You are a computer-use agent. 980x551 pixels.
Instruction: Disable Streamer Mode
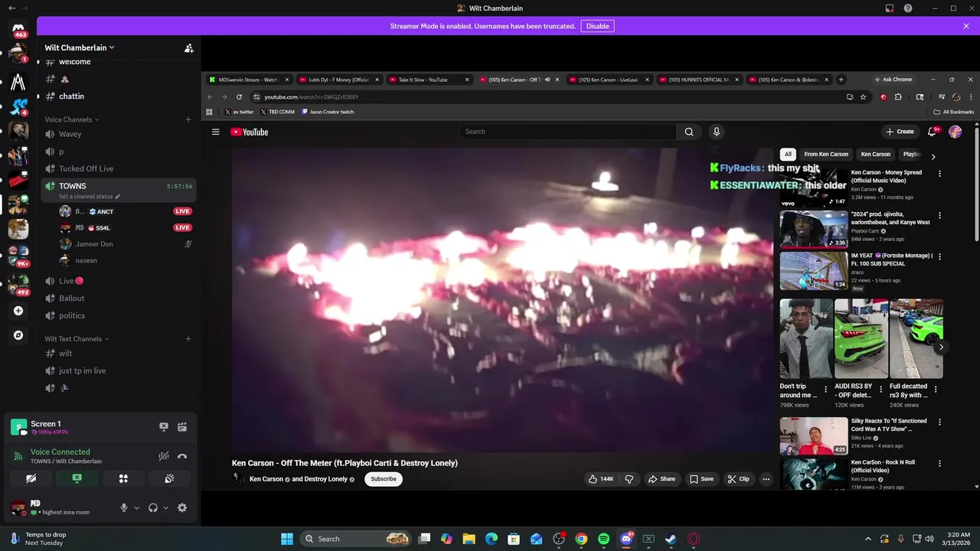(597, 26)
